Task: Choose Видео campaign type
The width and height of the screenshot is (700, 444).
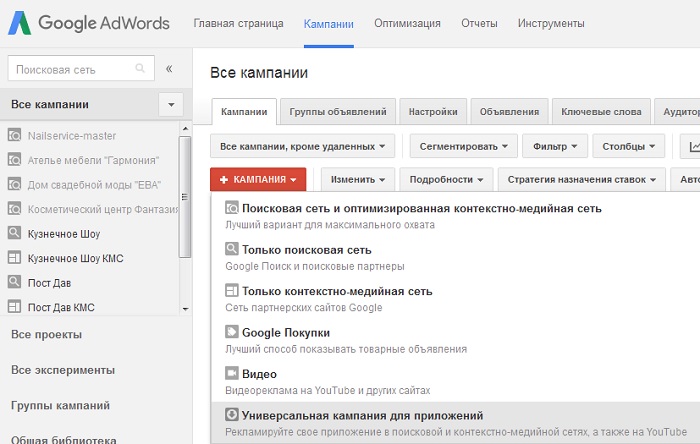Action: pos(455,382)
